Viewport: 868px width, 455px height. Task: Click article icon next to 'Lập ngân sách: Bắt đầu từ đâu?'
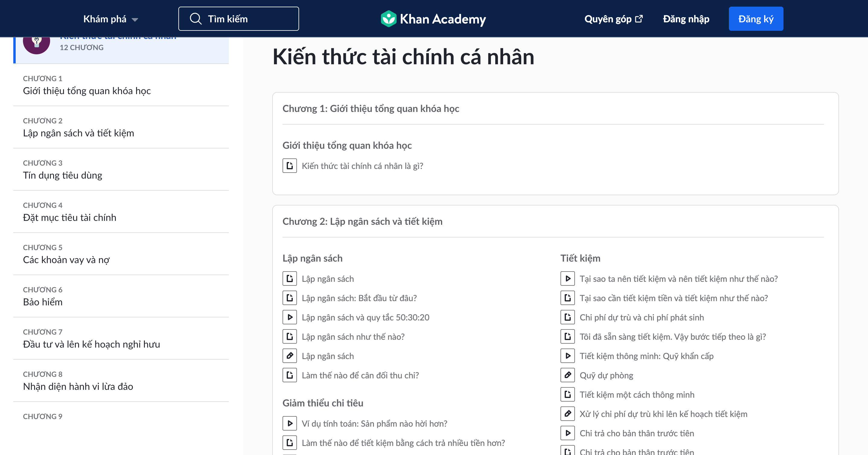click(289, 298)
